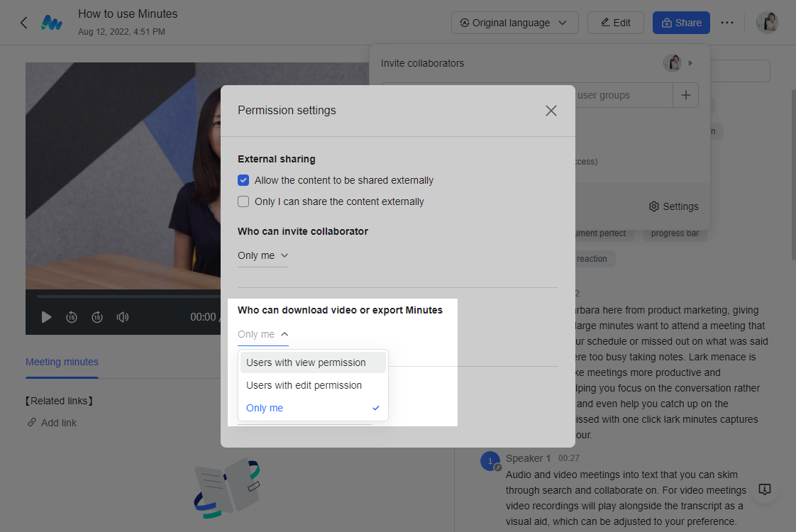Rewind video 15 seconds
Screen dimensions: 796x532
pyautogui.click(x=72, y=317)
